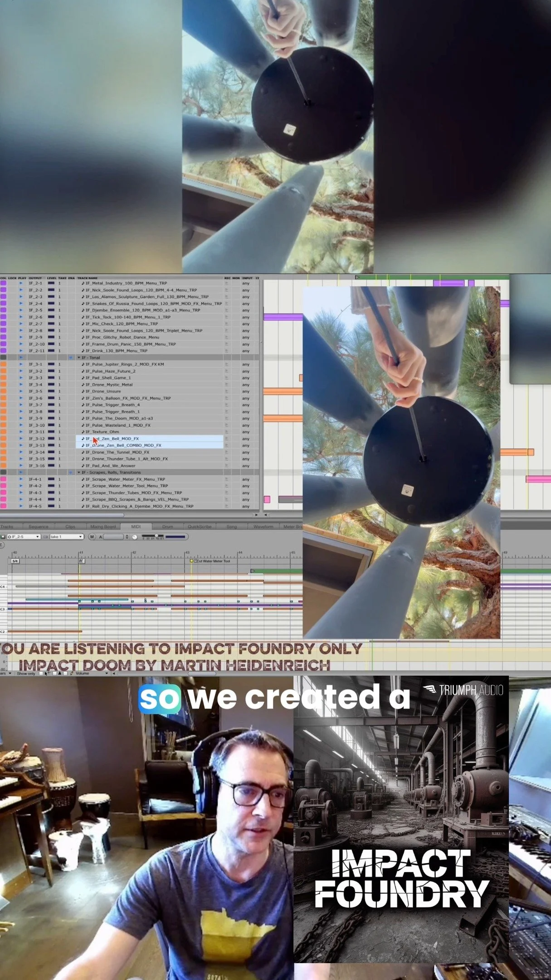
Task: Tick first checkbox after Show only
Action: [x=41, y=674]
